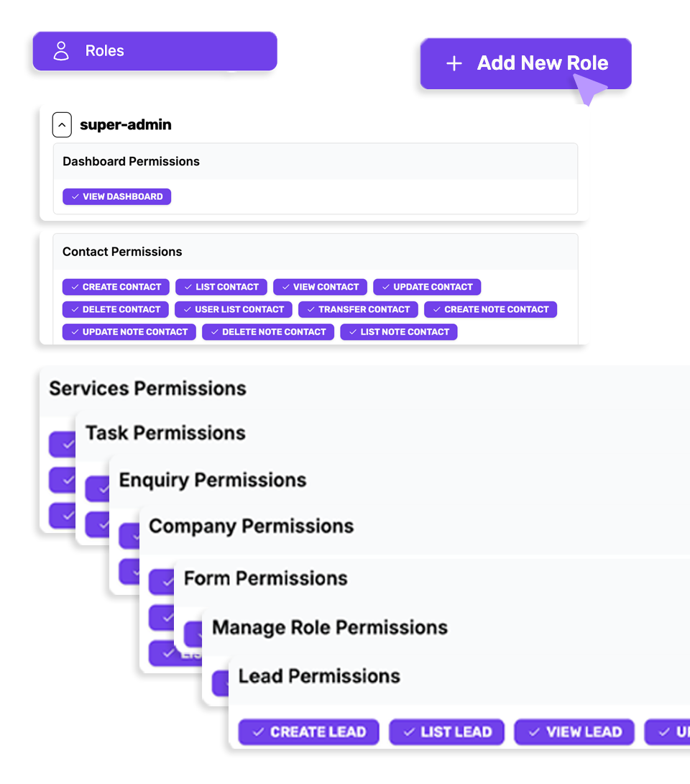Click Update Note Contact chip

click(129, 332)
